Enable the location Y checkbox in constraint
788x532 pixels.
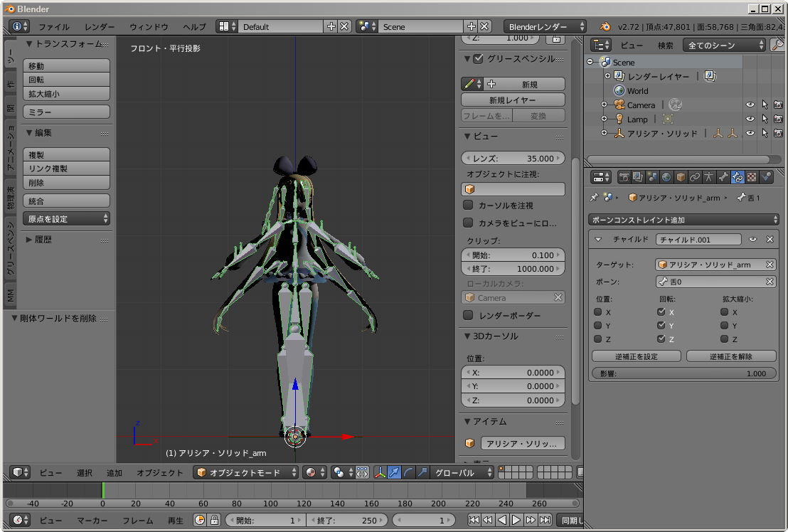598,325
